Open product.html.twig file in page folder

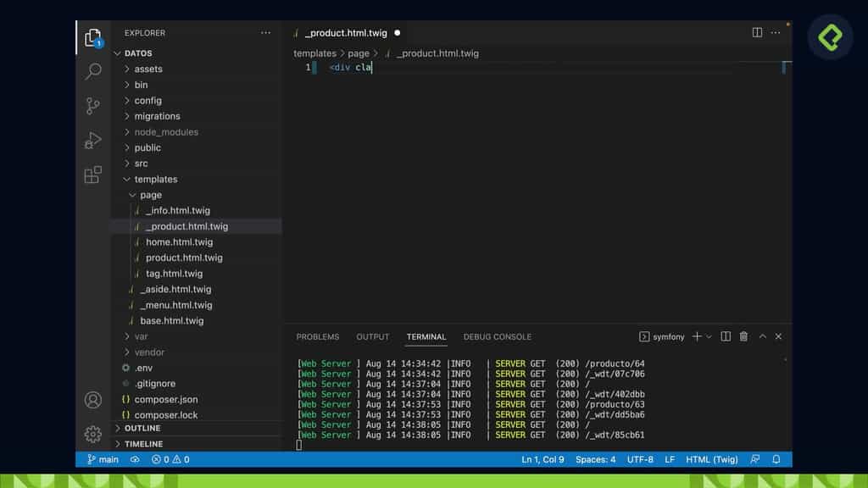184,258
